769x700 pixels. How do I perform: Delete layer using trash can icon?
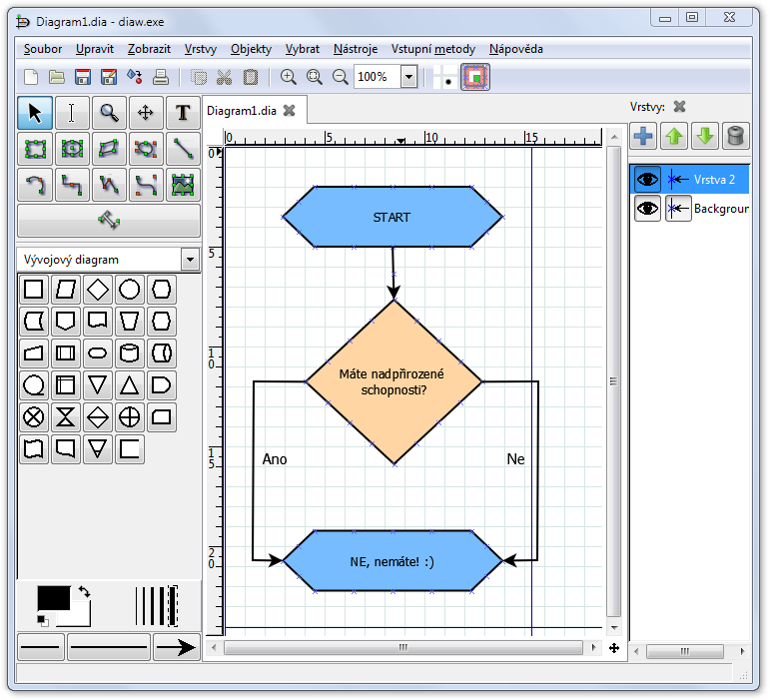pyautogui.click(x=735, y=136)
